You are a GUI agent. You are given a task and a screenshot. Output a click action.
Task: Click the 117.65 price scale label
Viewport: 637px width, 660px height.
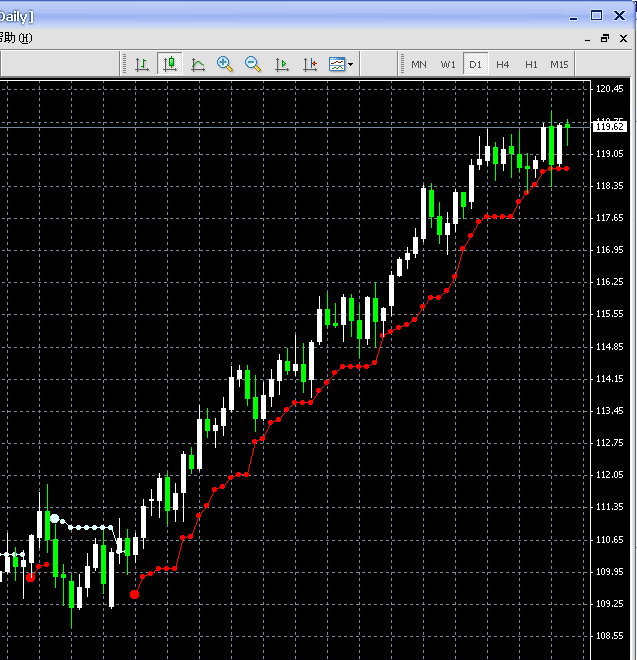(609, 218)
